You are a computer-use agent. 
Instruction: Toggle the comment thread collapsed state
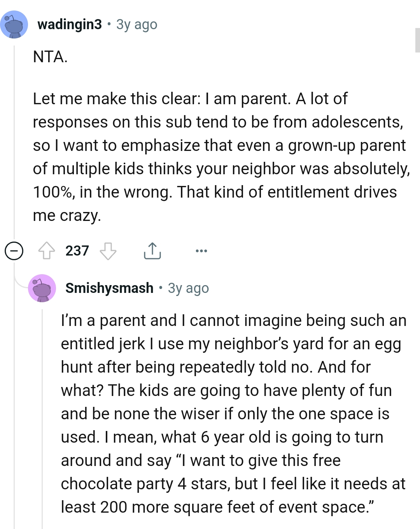tap(14, 251)
